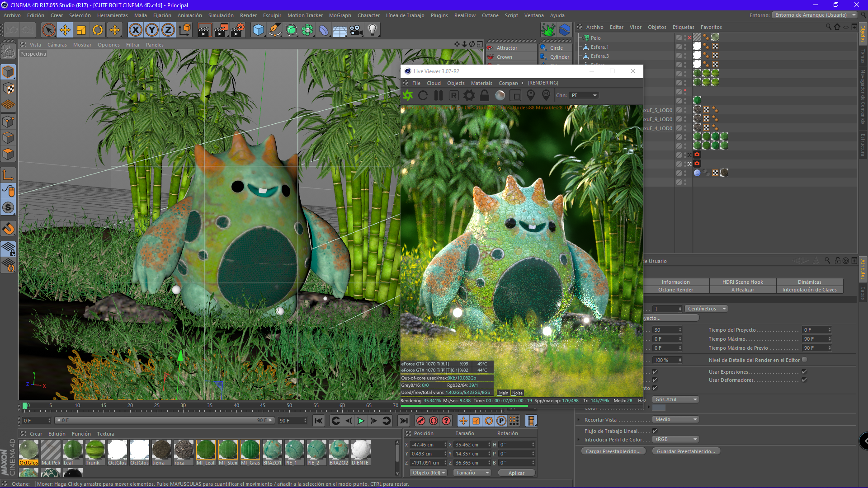
Task: Play the animation forward
Action: coord(361,421)
